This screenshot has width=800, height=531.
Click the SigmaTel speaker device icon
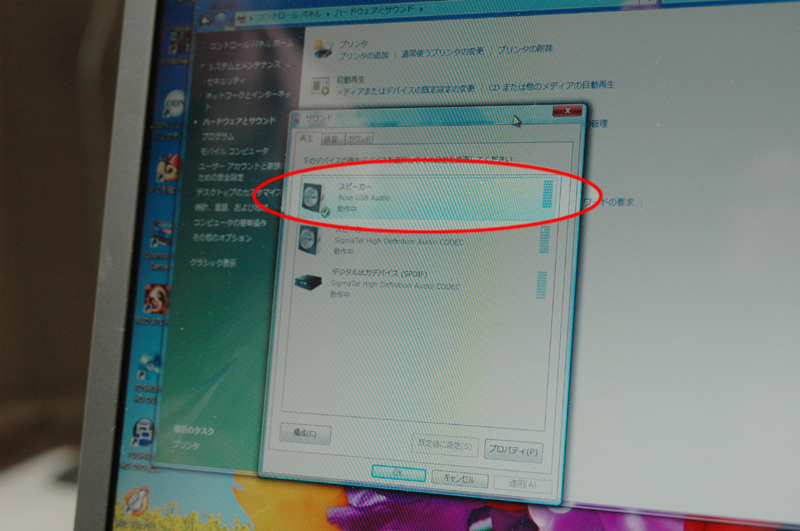pos(310,240)
